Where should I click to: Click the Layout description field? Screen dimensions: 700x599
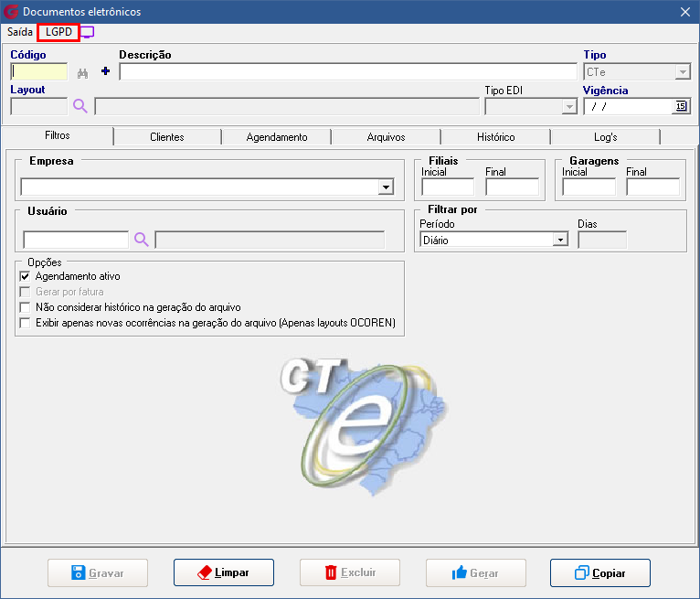click(287, 106)
